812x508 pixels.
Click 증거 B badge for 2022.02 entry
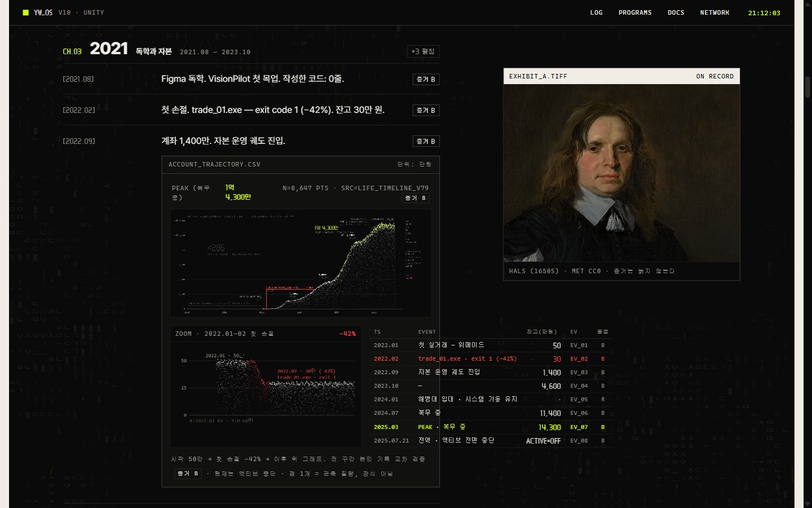[426, 111]
